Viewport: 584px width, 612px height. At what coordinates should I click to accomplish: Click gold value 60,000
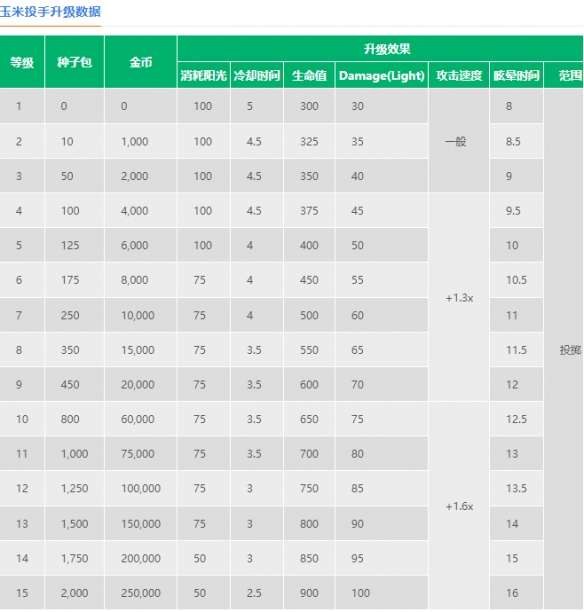point(138,419)
